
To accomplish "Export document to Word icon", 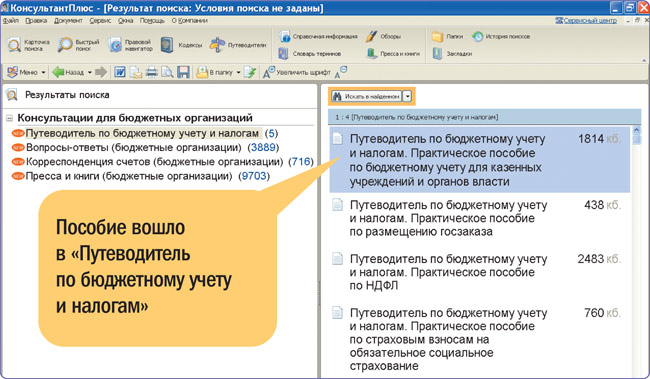I will pyautogui.click(x=120, y=72).
